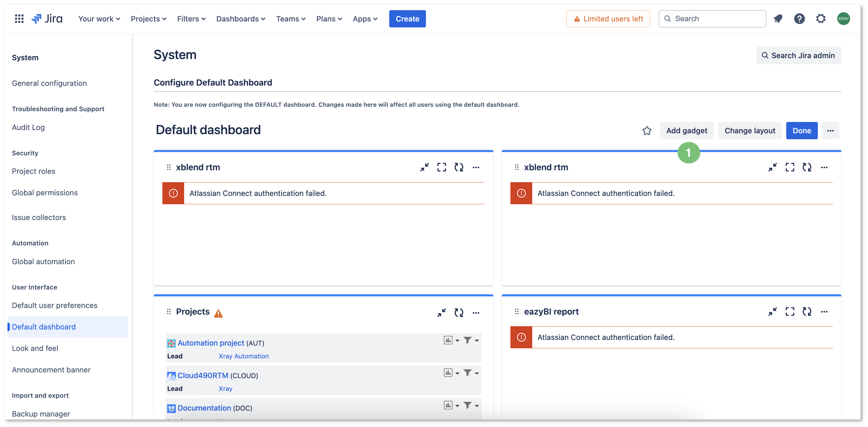Grab the left xblend rtm drag handle
The width and height of the screenshot is (868, 427).
[x=169, y=167]
